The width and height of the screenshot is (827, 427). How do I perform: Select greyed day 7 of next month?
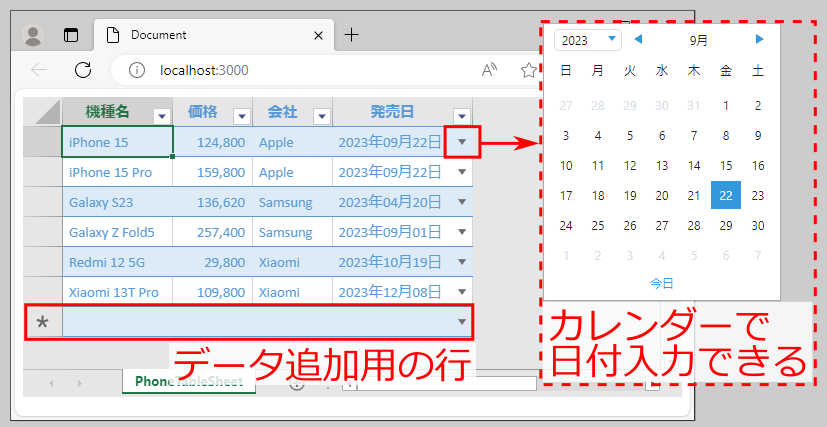click(758, 256)
